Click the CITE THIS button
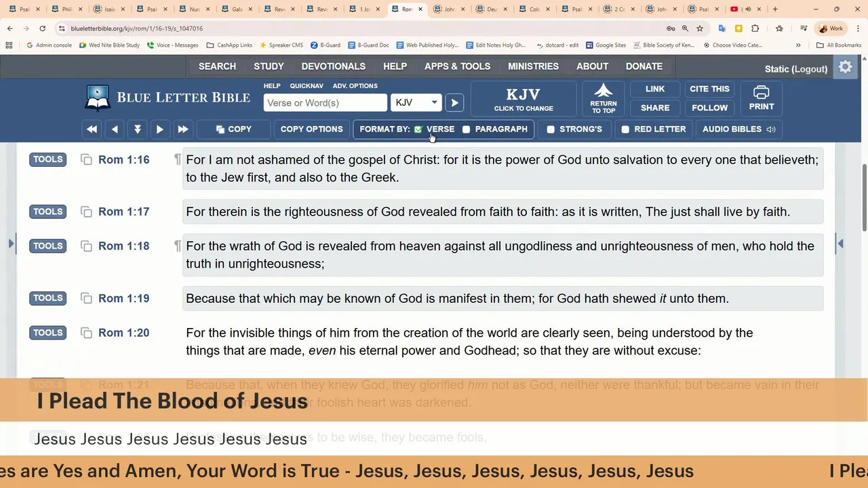The width and height of the screenshot is (868, 488). (x=709, y=89)
